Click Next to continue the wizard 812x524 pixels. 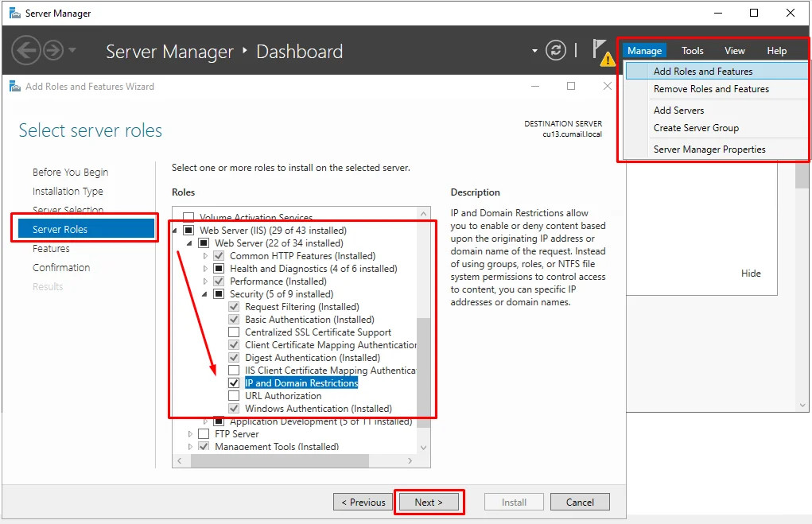pyautogui.click(x=429, y=503)
